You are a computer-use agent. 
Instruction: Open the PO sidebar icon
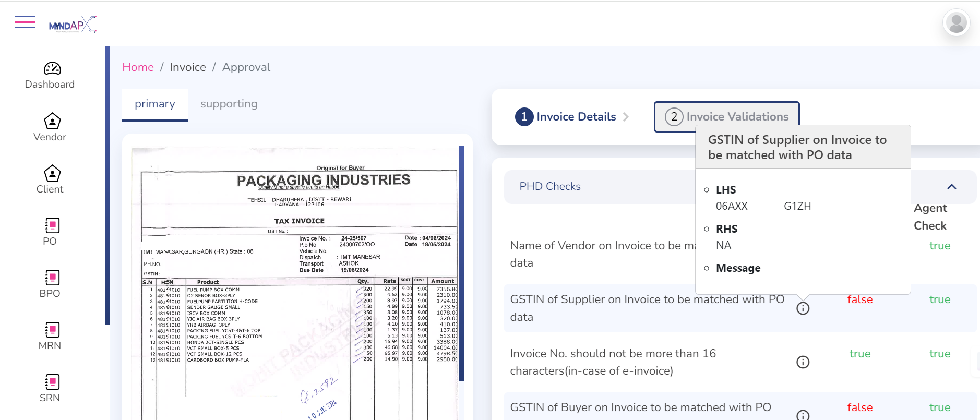pyautogui.click(x=52, y=225)
